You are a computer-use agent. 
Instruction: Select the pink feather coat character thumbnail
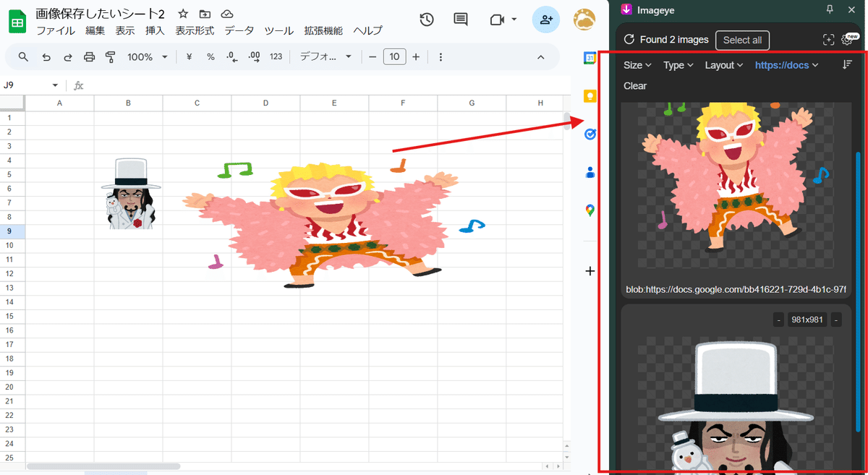(737, 185)
